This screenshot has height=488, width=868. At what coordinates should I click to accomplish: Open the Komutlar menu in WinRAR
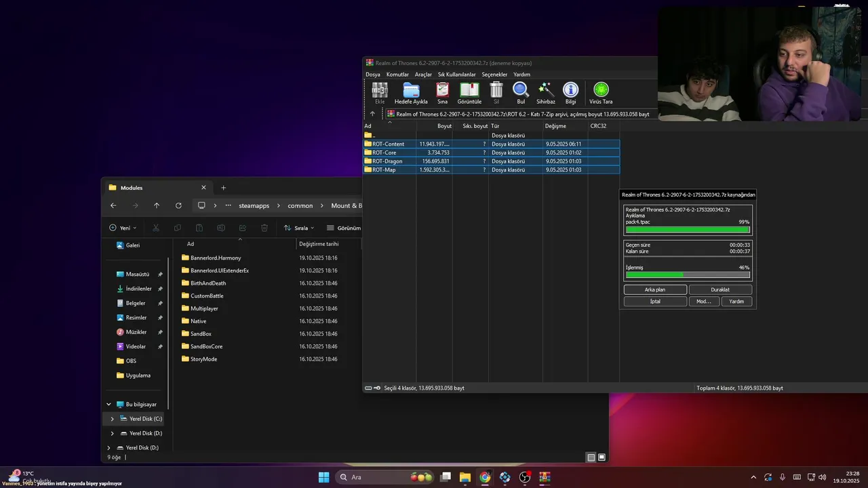point(397,75)
